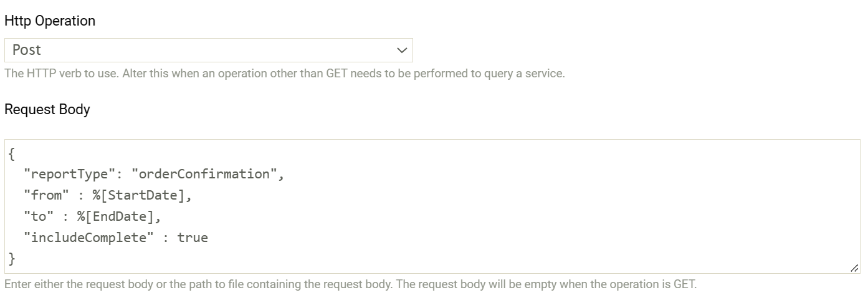
Task: Place cursor on the "to" key
Action: click(39, 216)
